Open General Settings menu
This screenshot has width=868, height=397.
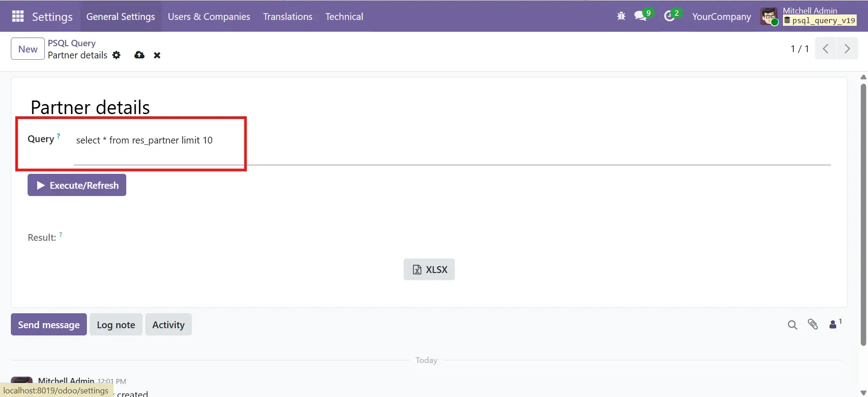click(120, 16)
